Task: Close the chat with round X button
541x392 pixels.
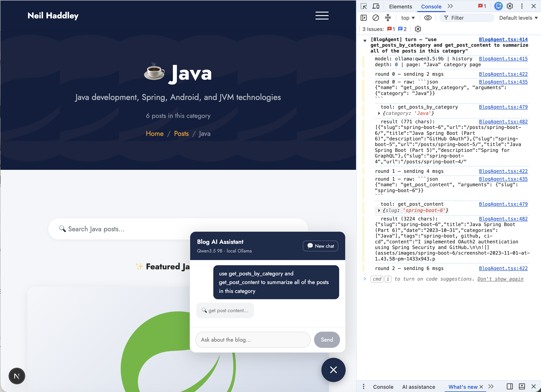Action: click(x=333, y=370)
